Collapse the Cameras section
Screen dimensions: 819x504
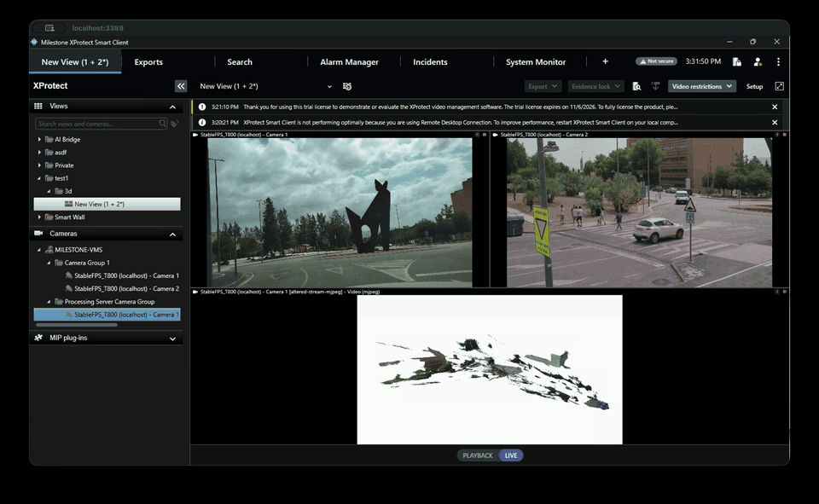click(x=172, y=234)
